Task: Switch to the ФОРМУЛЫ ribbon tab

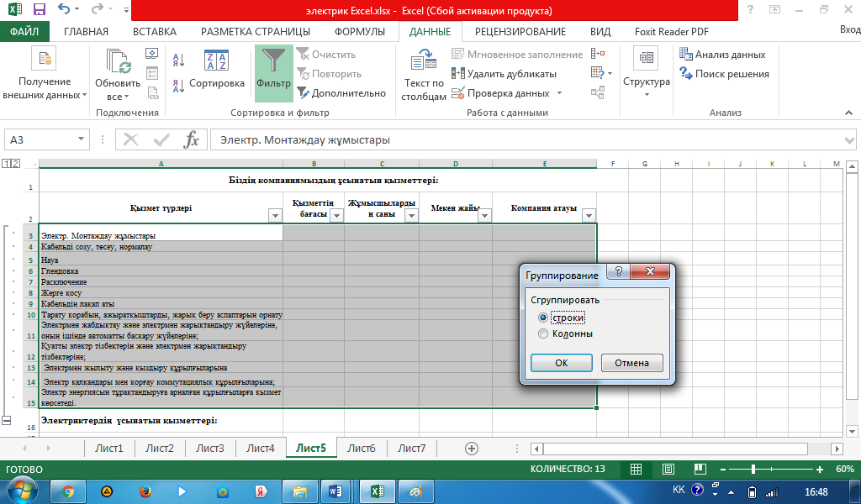Action: coord(360,32)
